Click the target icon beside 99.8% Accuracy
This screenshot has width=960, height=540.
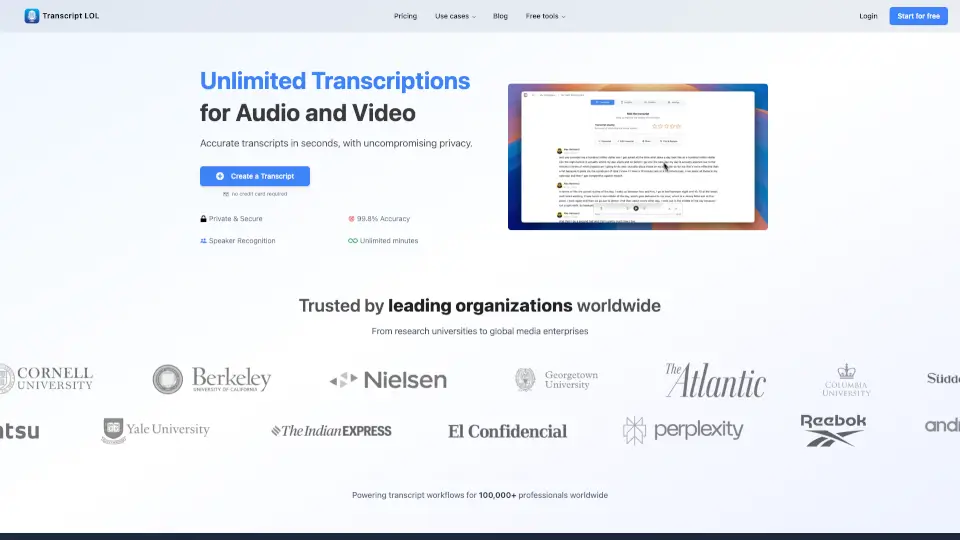(x=351, y=218)
